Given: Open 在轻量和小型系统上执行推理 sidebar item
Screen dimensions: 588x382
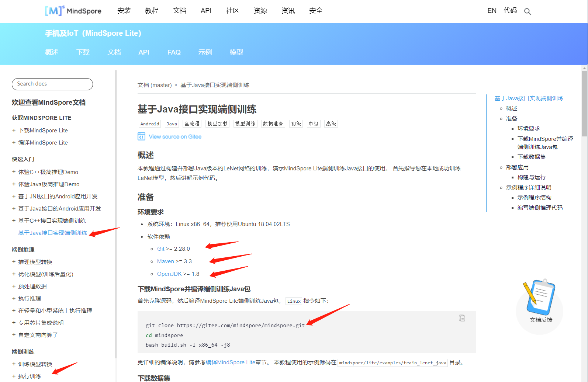Looking at the screenshot, I should 55,311.
